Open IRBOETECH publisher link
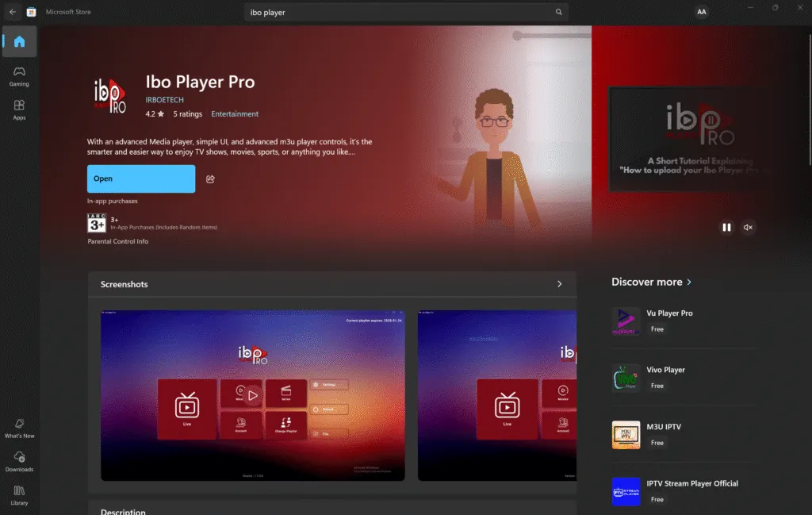Viewport: 812px width, 515px height. [x=164, y=99]
